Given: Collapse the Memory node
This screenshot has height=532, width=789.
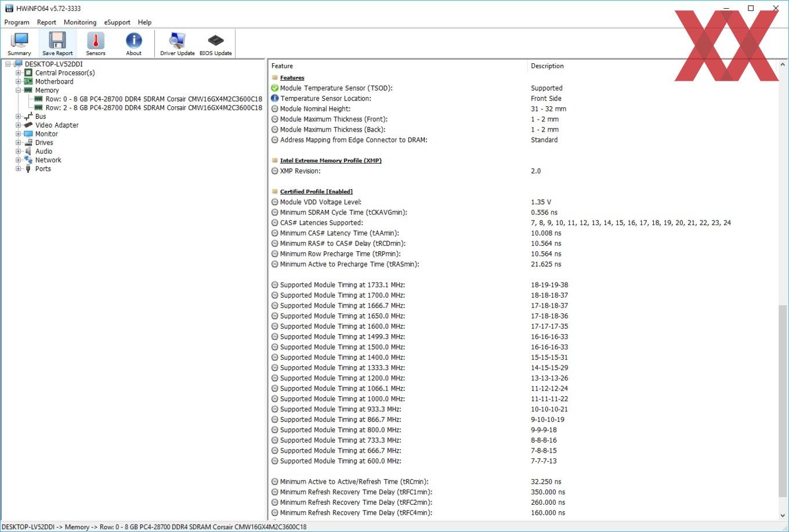Looking at the screenshot, I should click(x=19, y=91).
